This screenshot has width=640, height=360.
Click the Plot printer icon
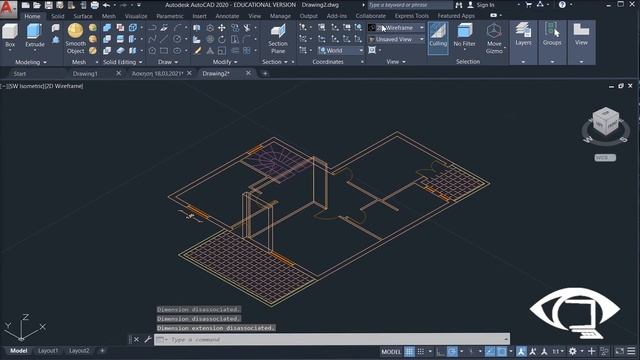click(95, 5)
